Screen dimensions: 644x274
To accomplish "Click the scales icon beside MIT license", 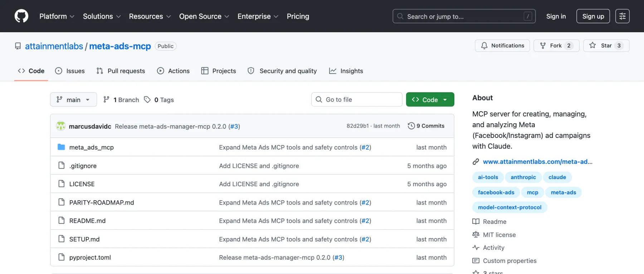I will click(476, 235).
